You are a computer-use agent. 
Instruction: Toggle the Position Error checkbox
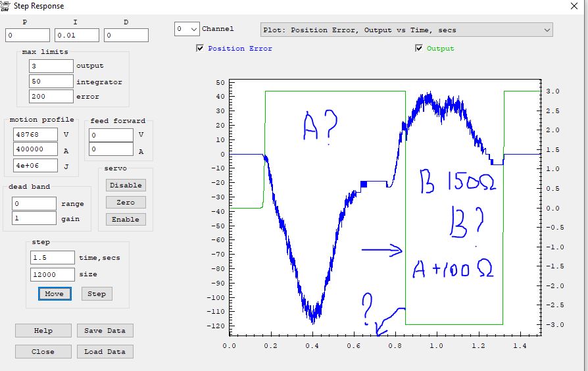[200, 48]
